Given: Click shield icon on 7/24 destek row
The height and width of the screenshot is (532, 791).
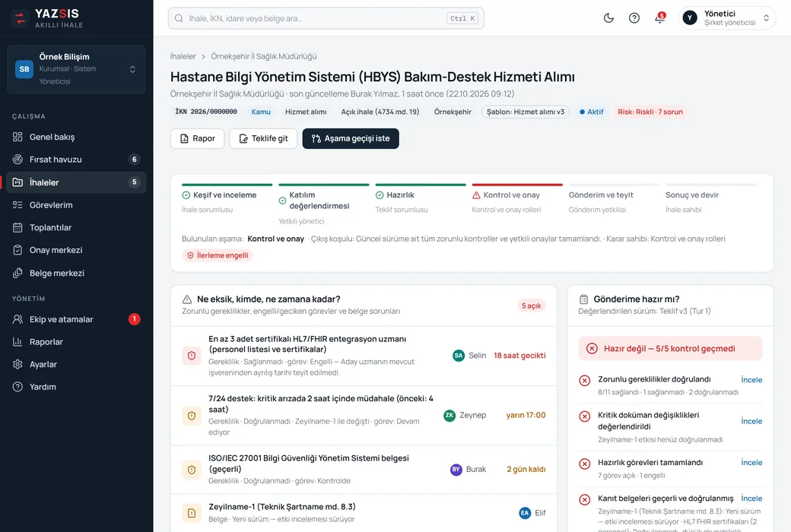Looking at the screenshot, I should coord(192,416).
